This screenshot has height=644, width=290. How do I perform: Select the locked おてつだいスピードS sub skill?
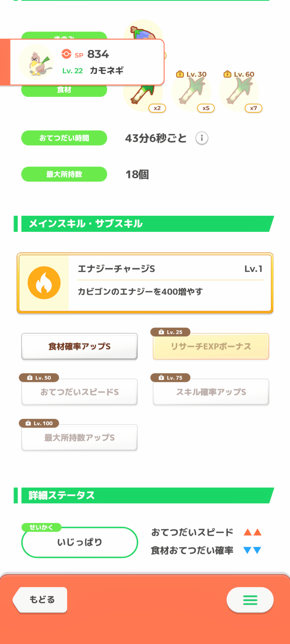(x=80, y=392)
